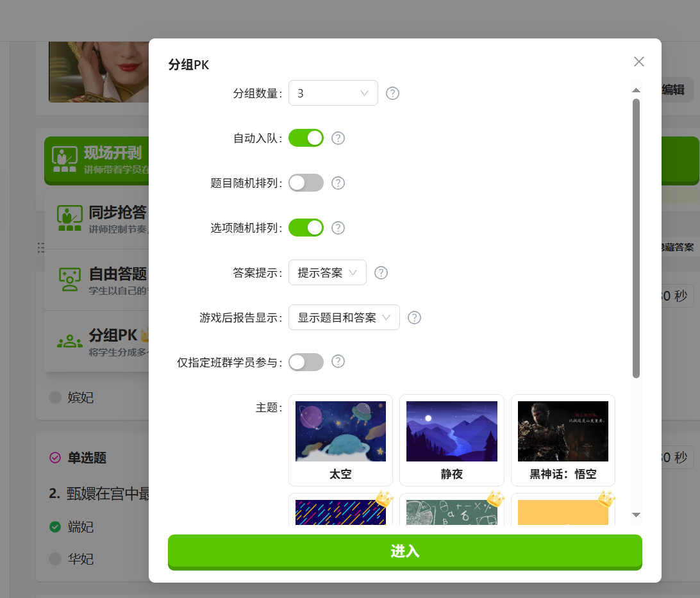The width and height of the screenshot is (700, 598).
Task: Click the dialog vertical scrollbar thumb
Action: [x=636, y=238]
